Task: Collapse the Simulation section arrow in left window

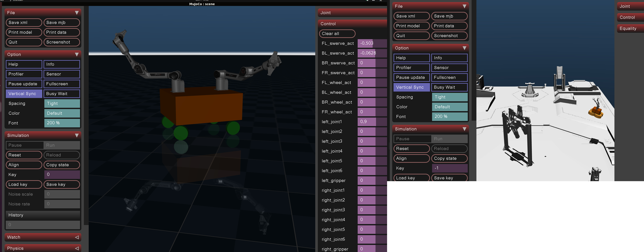Action: 77,136
